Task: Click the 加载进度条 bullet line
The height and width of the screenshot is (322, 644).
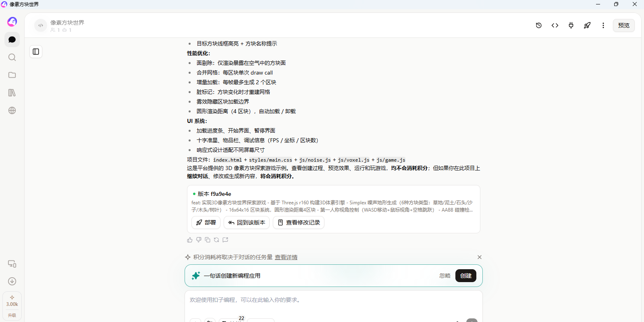Action: 236,131
